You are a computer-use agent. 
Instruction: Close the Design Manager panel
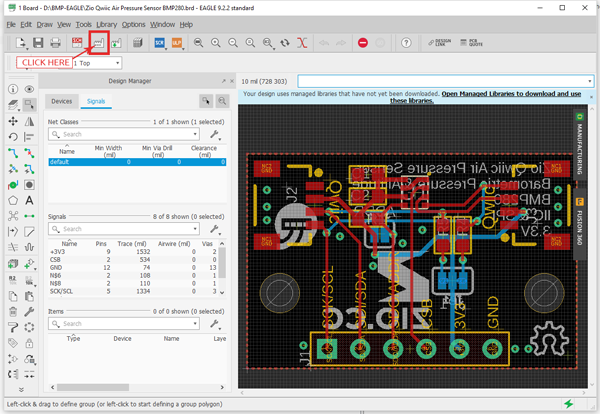click(x=232, y=81)
